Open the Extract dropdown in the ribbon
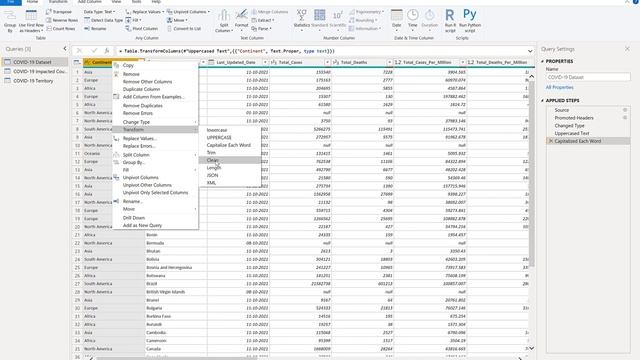This screenshot has height=360, width=640. click(263, 20)
